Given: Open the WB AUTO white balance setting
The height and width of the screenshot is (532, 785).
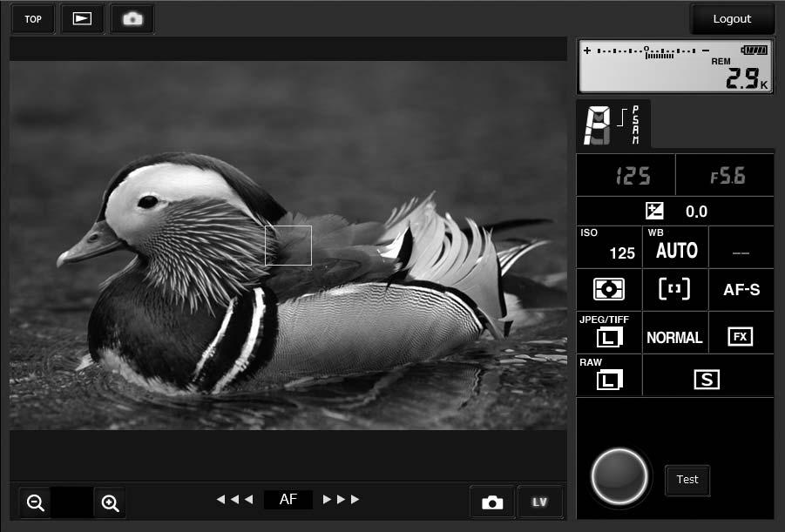Looking at the screenshot, I should 675,247.
